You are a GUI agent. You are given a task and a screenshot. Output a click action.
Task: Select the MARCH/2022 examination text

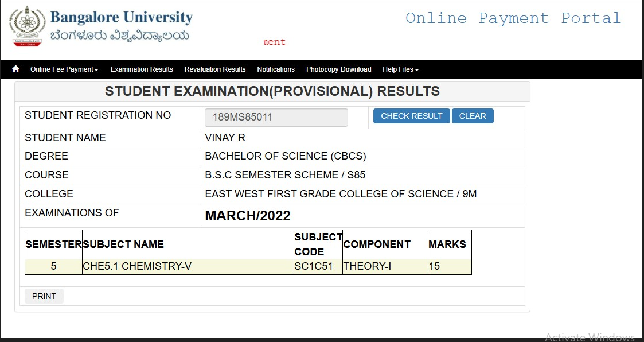click(248, 216)
